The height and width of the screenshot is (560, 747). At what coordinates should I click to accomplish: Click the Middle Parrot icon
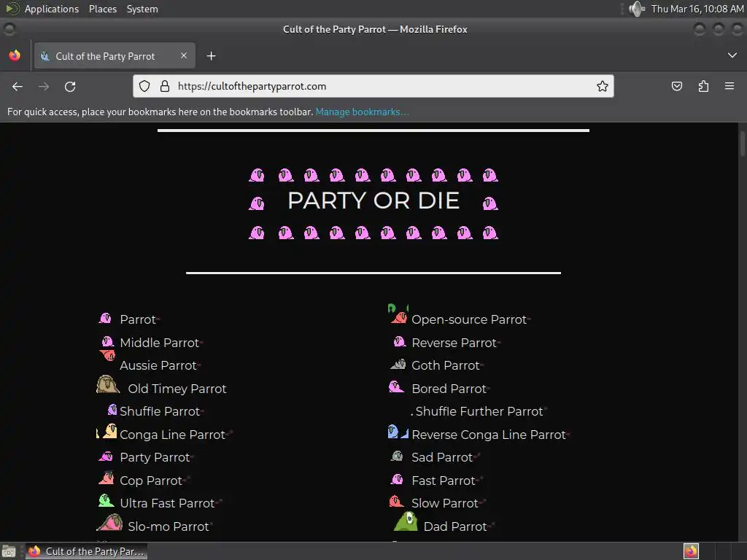tap(108, 341)
